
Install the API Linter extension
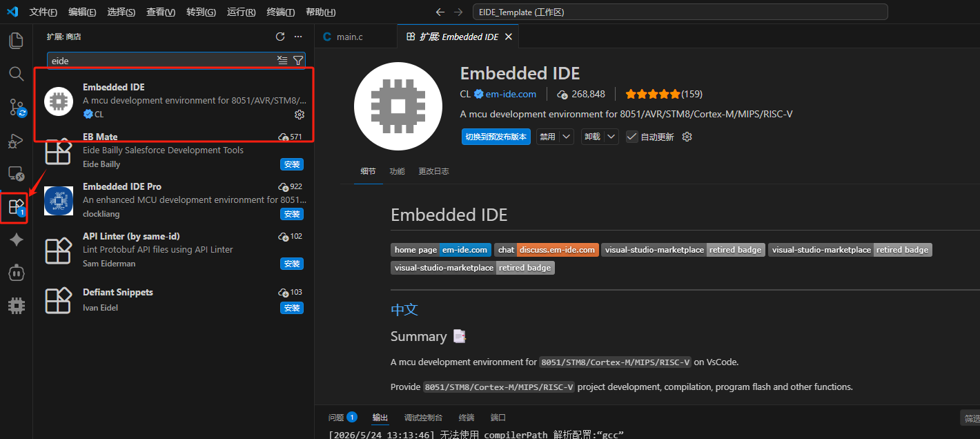(292, 264)
